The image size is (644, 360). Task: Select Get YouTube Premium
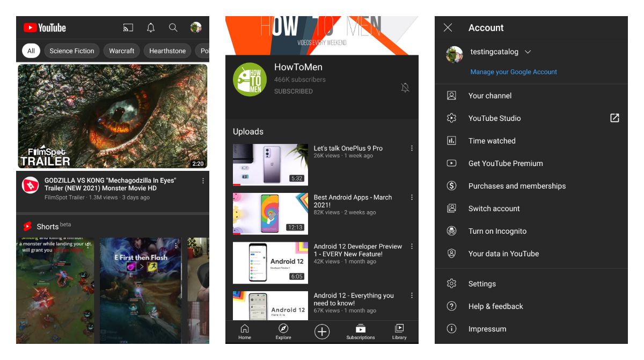531,163
